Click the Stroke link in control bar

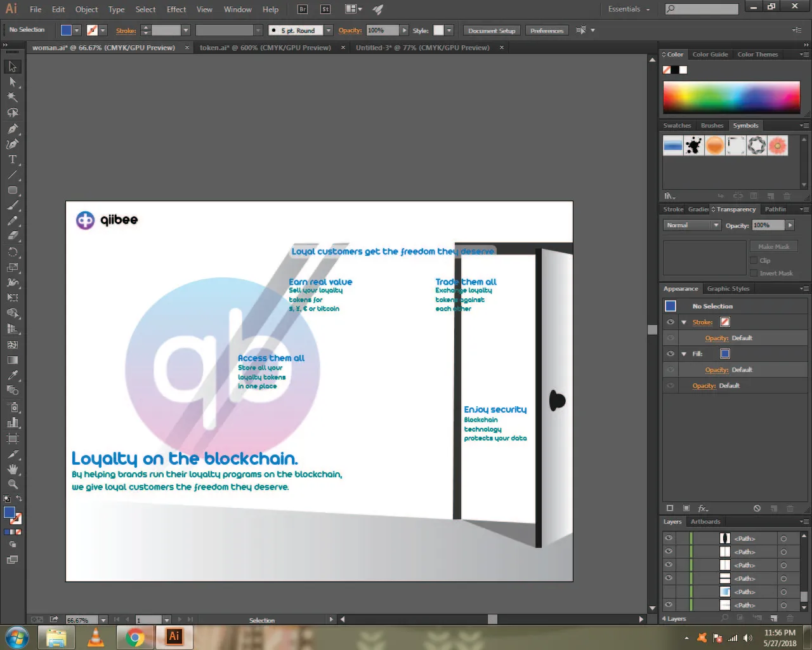(126, 30)
